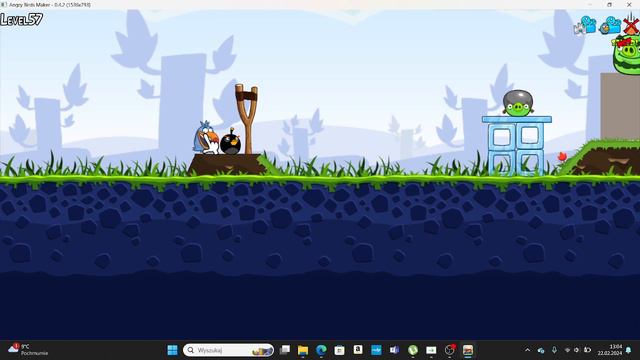640x360 pixels.
Task: Click the slingshot
Action: coord(247,119)
